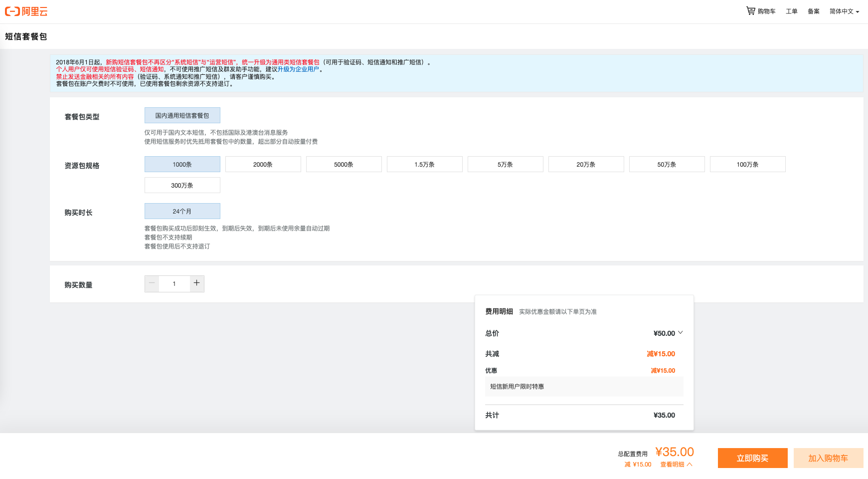Choose the 1.5万条 package option
Viewport: 868px width, 479px height.
click(425, 164)
